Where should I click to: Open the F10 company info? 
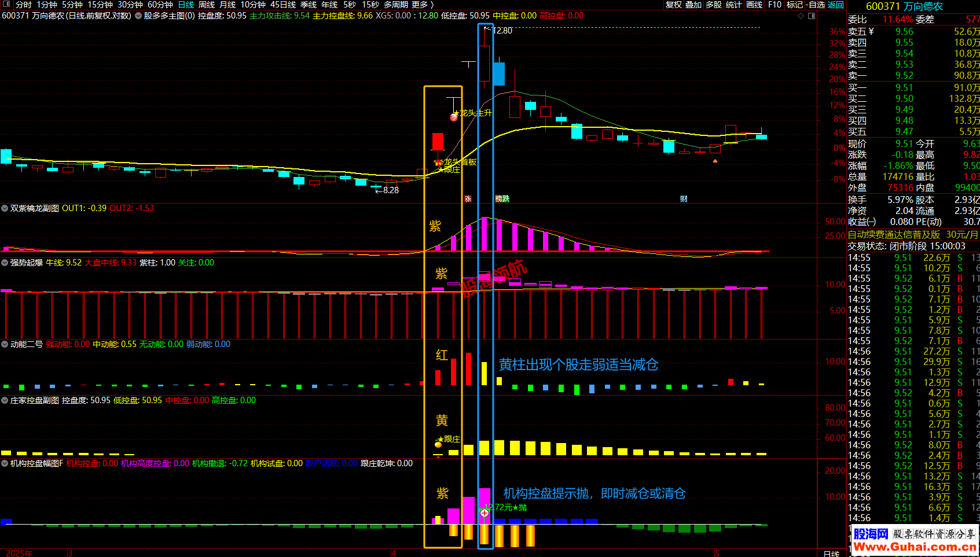(x=775, y=5)
